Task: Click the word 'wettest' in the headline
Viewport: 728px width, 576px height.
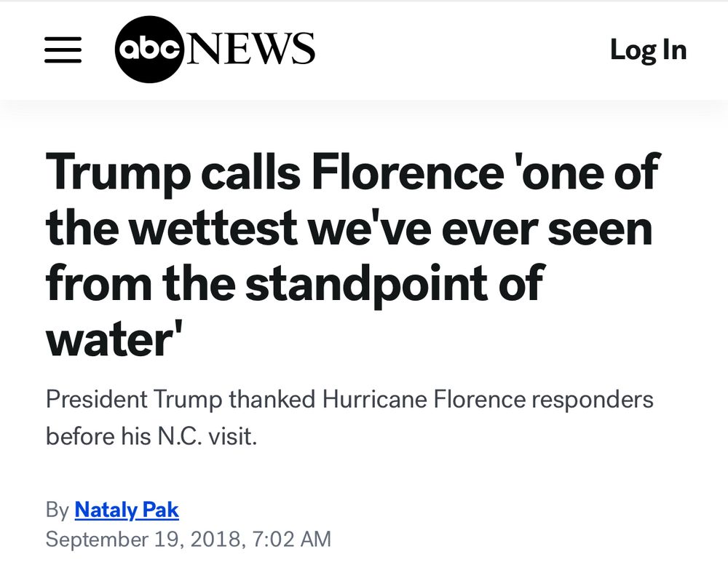Action: [x=212, y=228]
